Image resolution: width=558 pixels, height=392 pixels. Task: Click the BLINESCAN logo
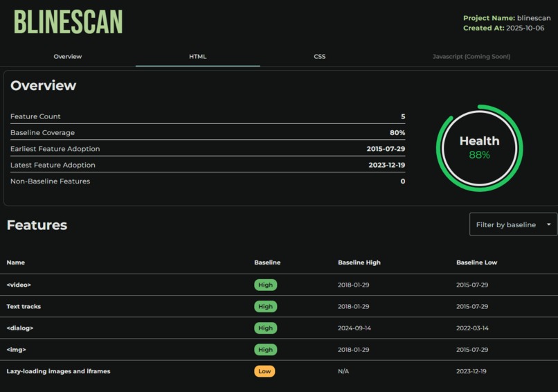click(x=69, y=21)
